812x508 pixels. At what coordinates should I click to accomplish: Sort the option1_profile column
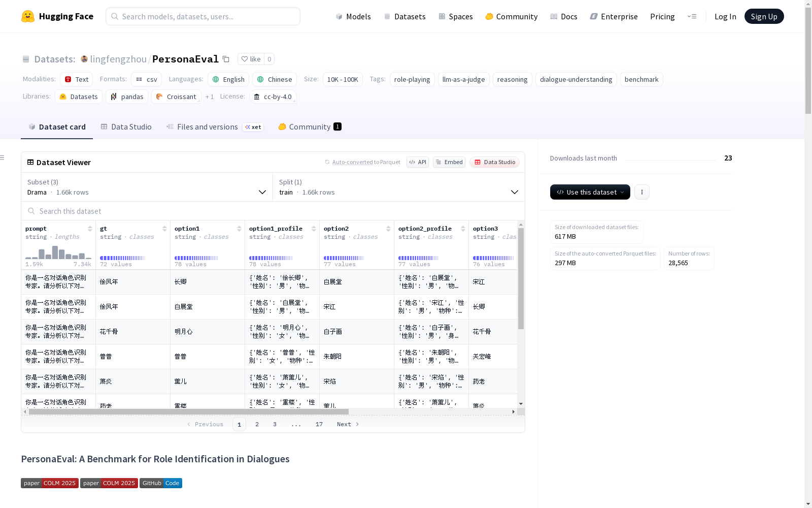click(314, 229)
